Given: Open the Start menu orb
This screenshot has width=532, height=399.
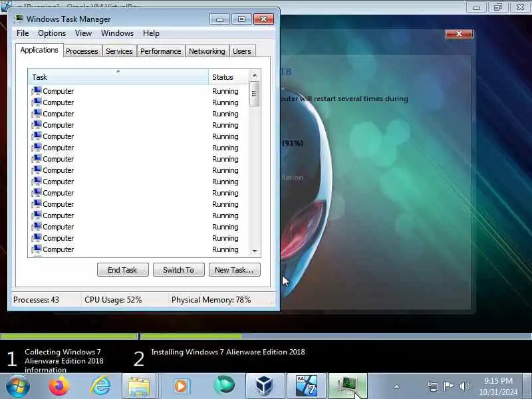Looking at the screenshot, I should coord(18,386).
